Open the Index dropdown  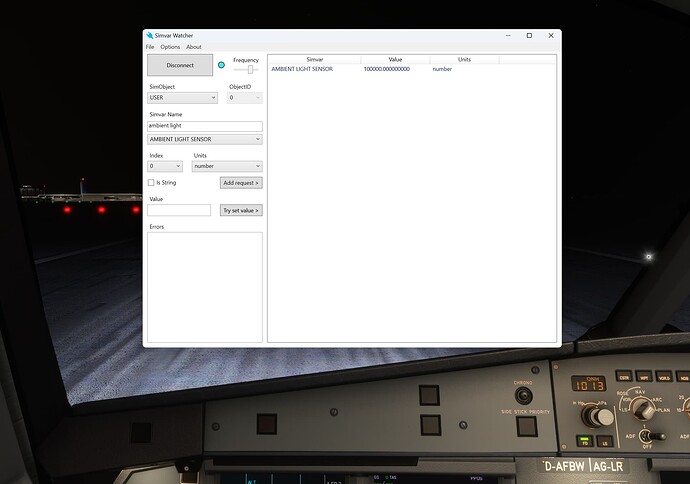point(165,166)
